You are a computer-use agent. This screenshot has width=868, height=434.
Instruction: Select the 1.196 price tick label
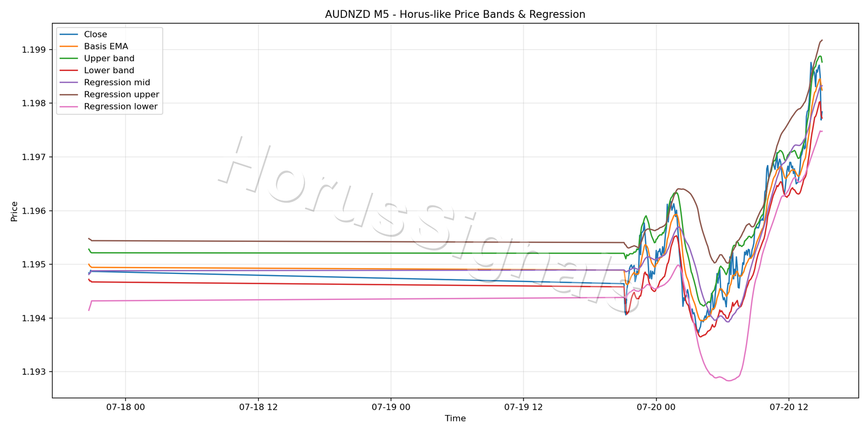click(x=35, y=211)
